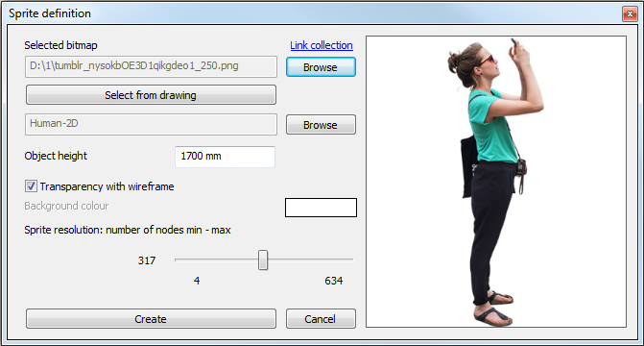Open the Background colour swatch

click(321, 208)
